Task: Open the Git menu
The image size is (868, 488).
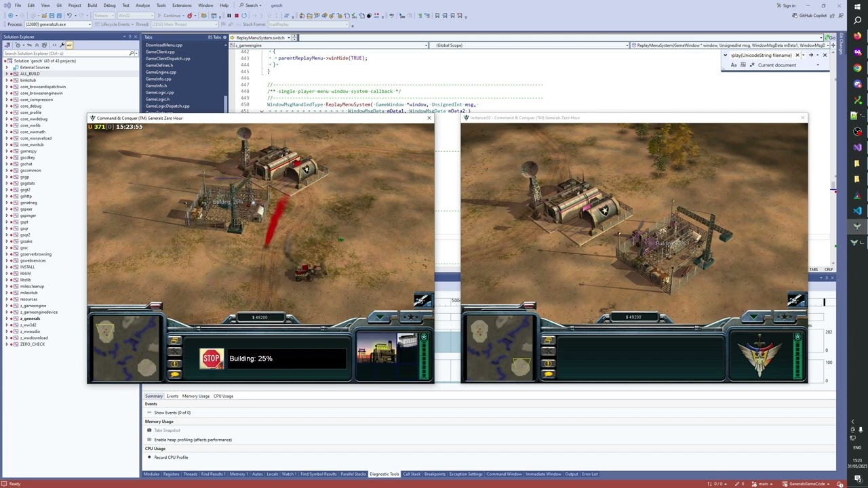Action: click(59, 5)
